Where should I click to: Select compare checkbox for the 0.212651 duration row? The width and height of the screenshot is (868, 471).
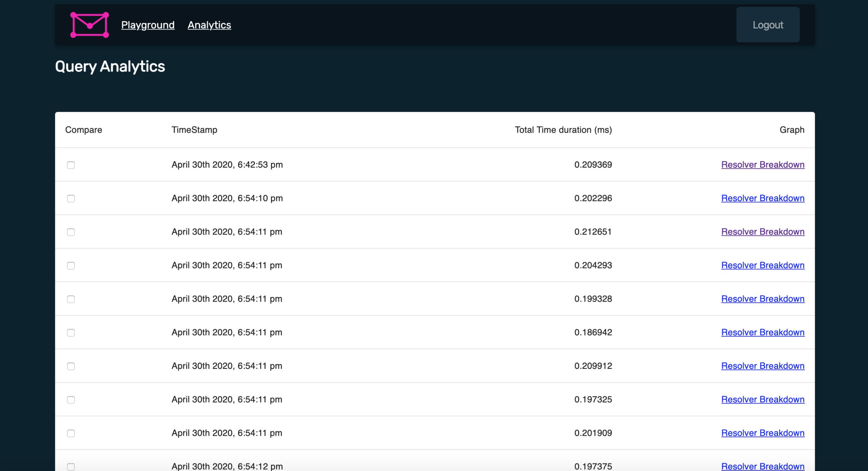pyautogui.click(x=71, y=232)
